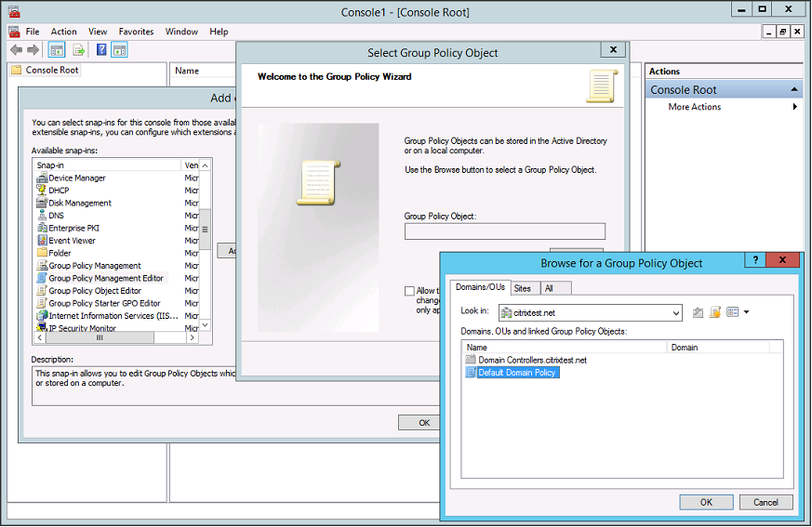Viewport: 812px width, 527px height.
Task: Toggle the Show/Hide Console Tree icon
Action: point(57,50)
